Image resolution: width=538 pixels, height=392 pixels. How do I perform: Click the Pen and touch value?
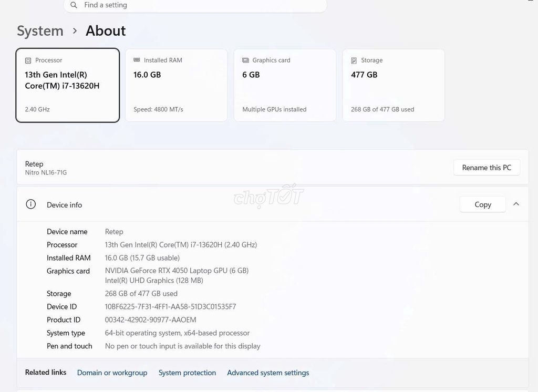point(182,346)
